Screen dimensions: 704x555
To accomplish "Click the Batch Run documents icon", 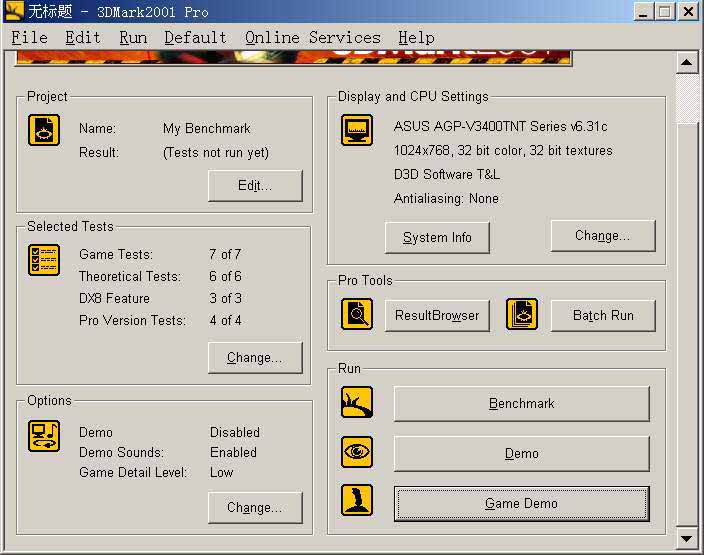I will (x=521, y=314).
